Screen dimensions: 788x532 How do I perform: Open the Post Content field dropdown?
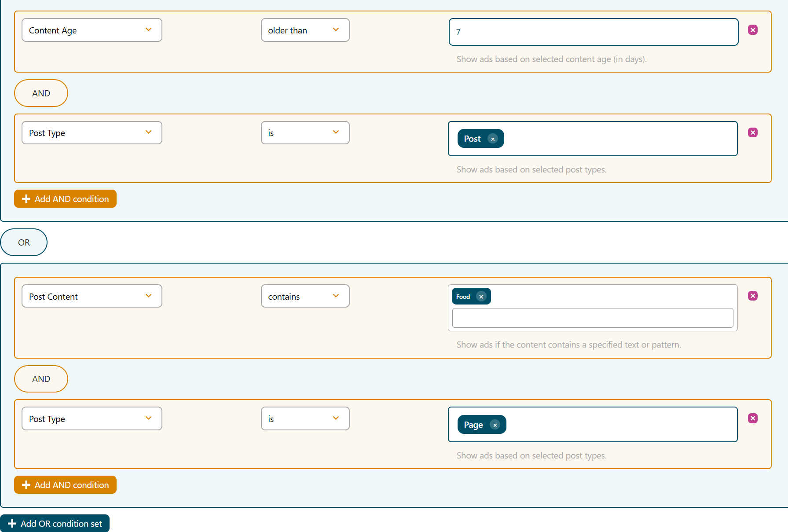click(x=92, y=296)
